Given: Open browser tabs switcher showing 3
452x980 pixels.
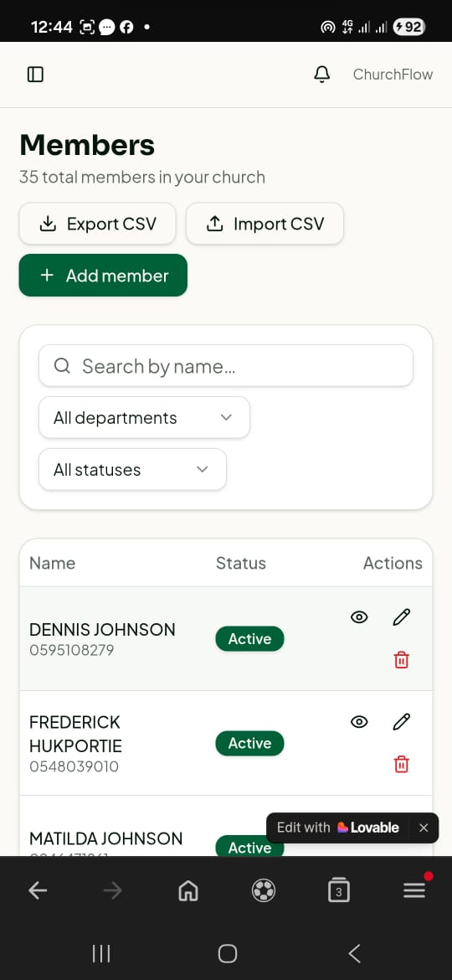Looking at the screenshot, I should [338, 890].
